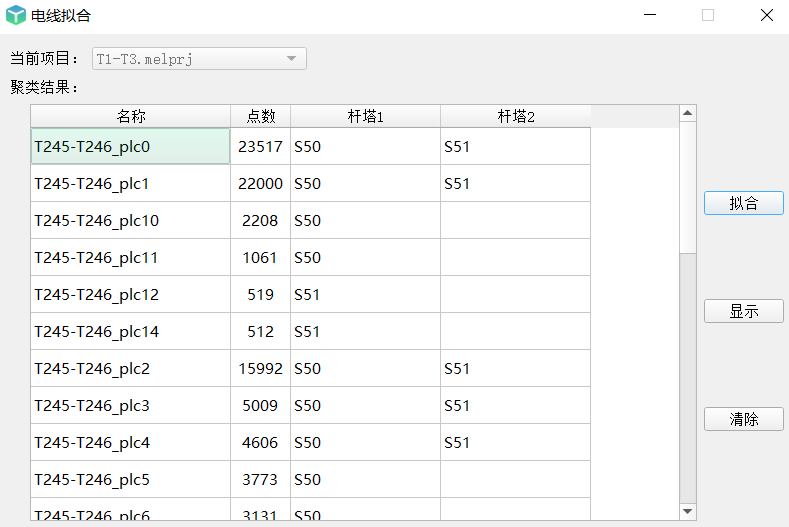Image resolution: width=789 pixels, height=527 pixels.
Task: Click the 15992 point count cell
Action: click(261, 368)
